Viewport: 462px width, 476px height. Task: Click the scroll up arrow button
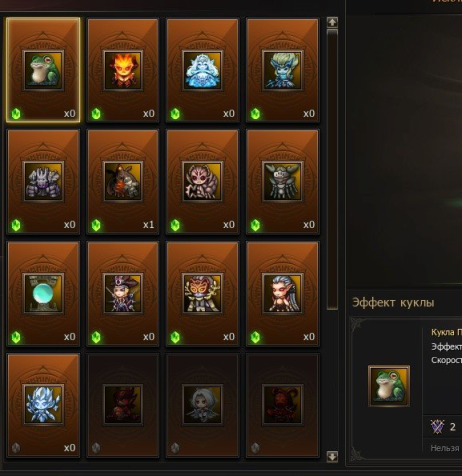click(332, 22)
